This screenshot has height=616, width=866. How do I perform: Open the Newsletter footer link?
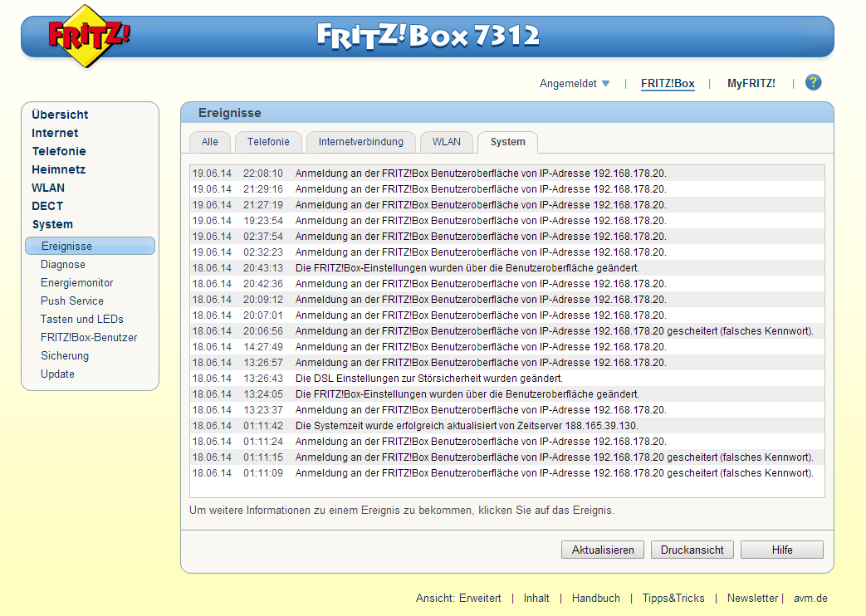tap(752, 598)
